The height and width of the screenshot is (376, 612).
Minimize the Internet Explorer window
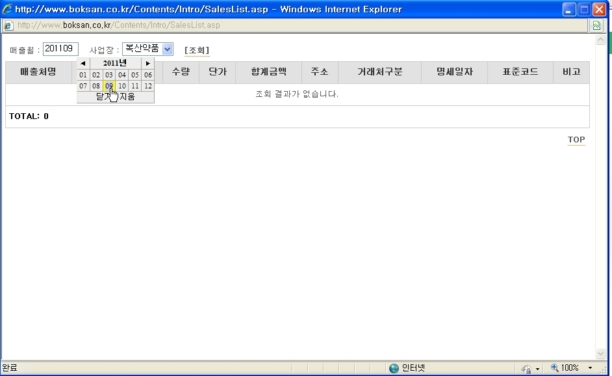click(x=569, y=9)
